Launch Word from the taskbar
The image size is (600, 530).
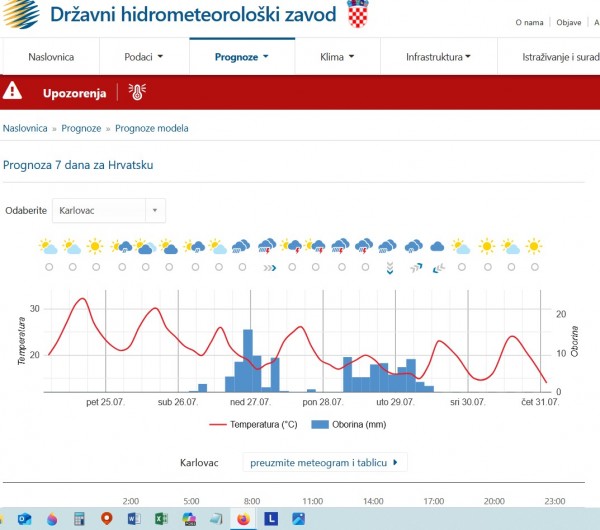tap(134, 519)
